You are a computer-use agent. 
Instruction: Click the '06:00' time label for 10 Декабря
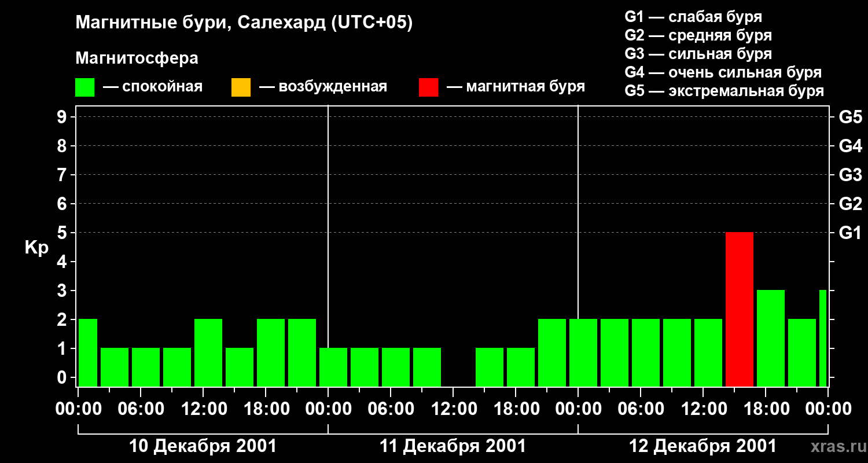141,409
